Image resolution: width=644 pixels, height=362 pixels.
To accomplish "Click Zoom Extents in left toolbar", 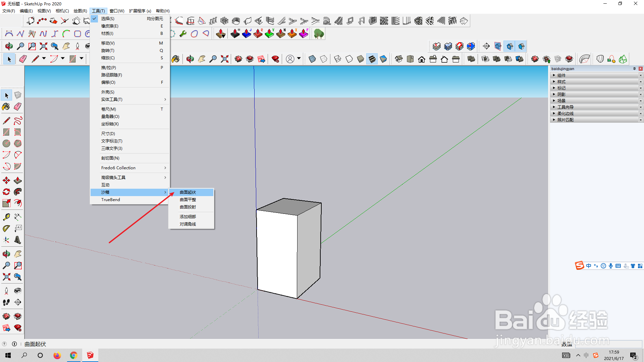I will [x=6, y=277].
